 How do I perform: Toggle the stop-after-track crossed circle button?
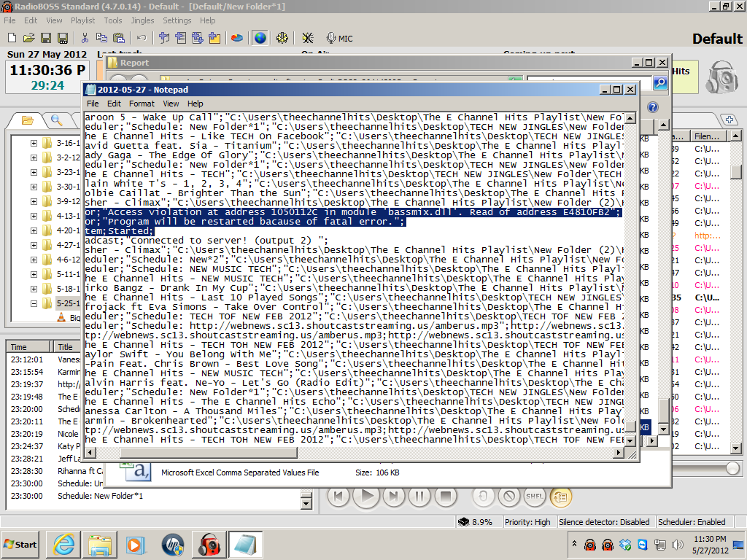click(x=508, y=497)
